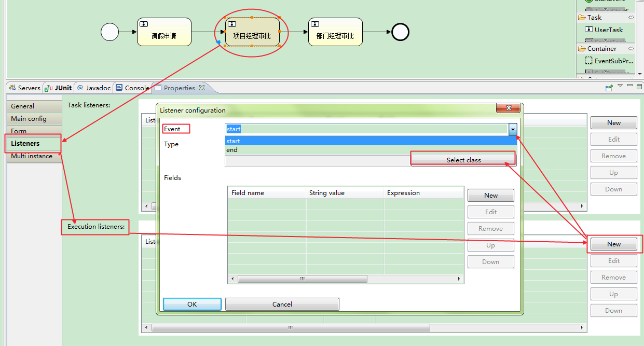644x346 pixels.
Task: Open the Properties view menu triangle
Action: (x=620, y=87)
